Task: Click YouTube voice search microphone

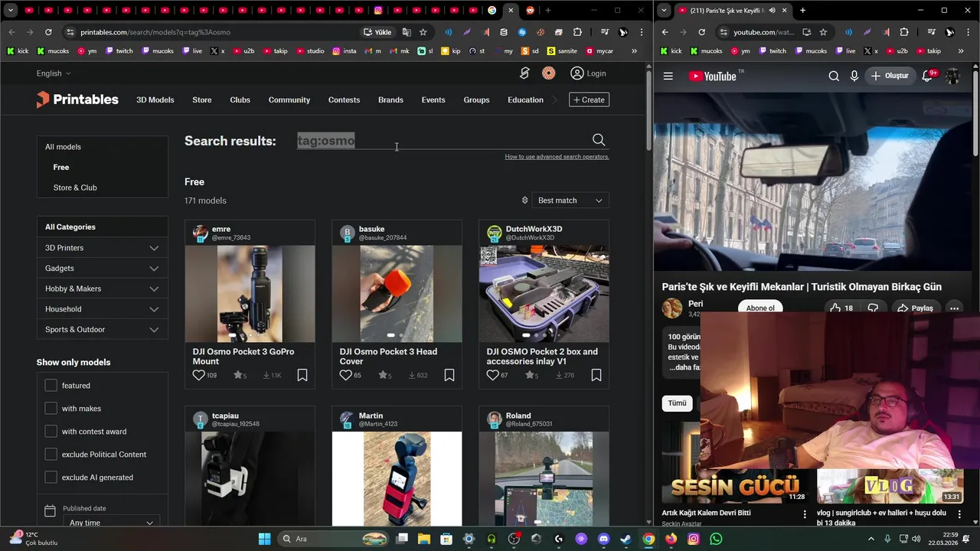Action: [x=854, y=76]
